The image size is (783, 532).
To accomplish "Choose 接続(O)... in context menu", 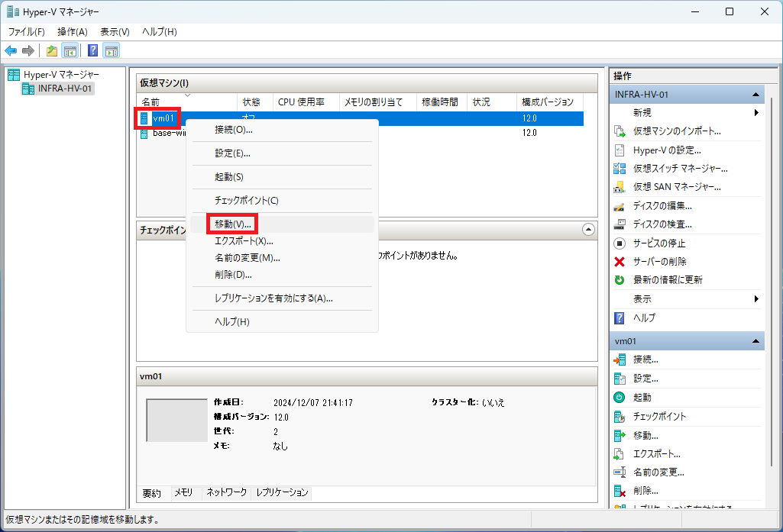I will [282, 130].
